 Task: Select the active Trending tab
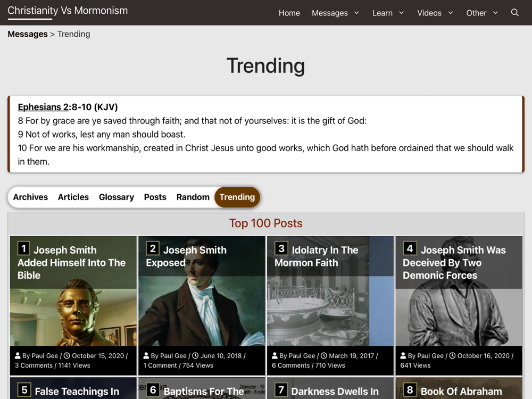[237, 197]
